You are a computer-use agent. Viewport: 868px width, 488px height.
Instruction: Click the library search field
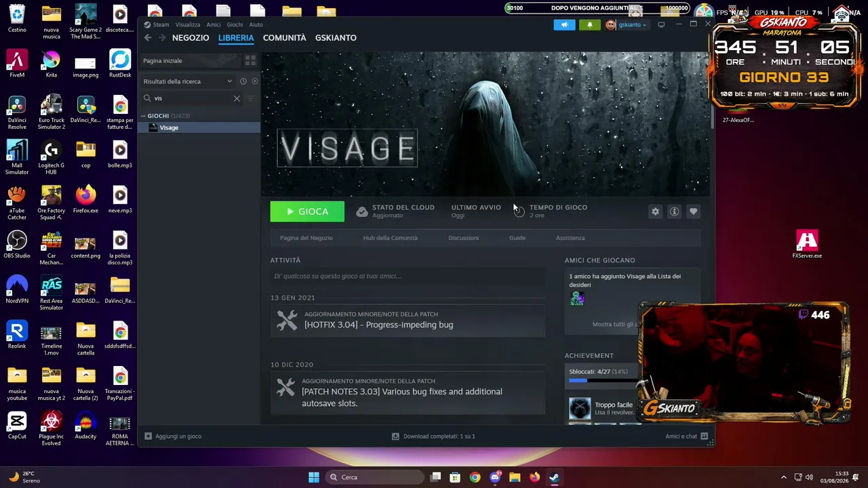pyautogui.click(x=193, y=98)
